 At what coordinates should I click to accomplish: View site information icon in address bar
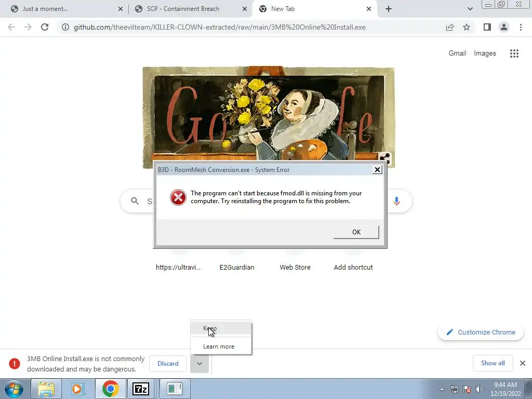click(x=65, y=27)
